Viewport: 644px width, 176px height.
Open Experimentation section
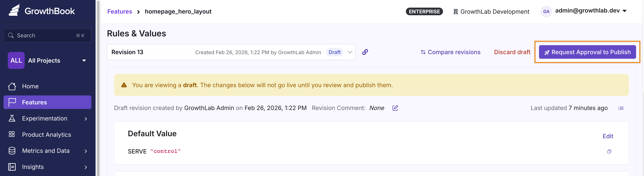pos(47,118)
